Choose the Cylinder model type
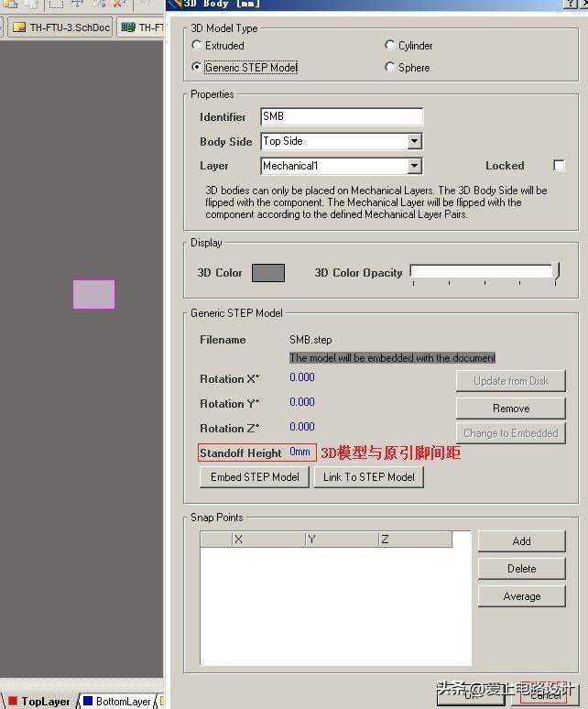Image resolution: width=588 pixels, height=709 pixels. (x=391, y=45)
